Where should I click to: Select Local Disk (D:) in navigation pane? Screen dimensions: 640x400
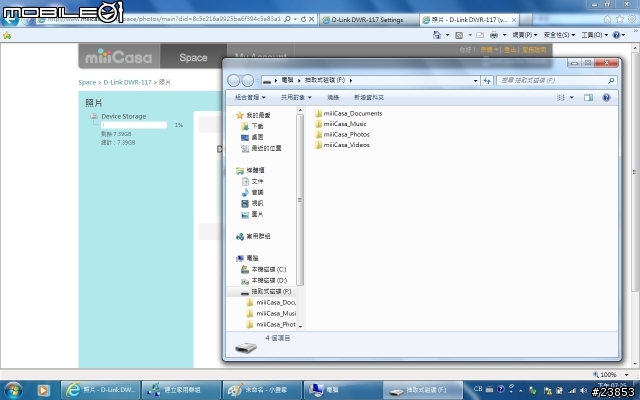[264, 280]
